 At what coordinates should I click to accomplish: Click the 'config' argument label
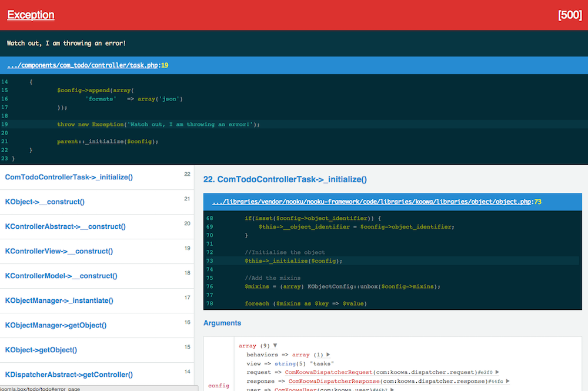tap(219, 386)
